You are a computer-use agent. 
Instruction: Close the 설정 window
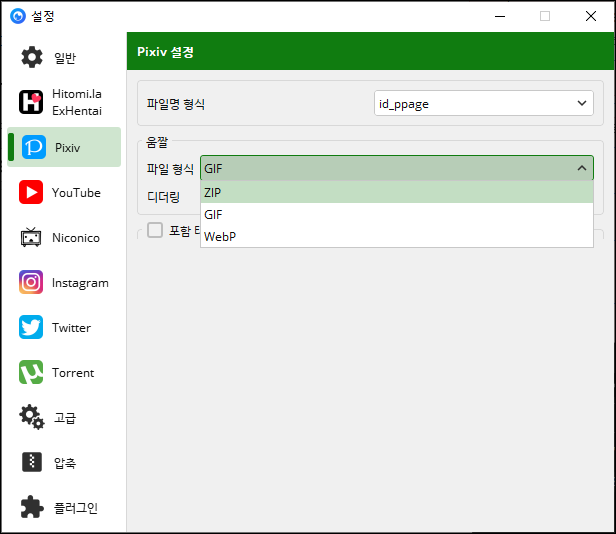click(x=591, y=16)
